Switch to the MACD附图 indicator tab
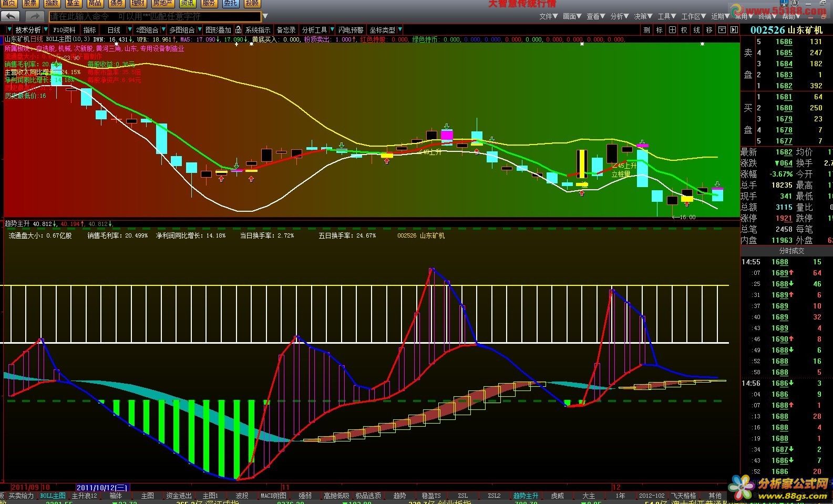The height and width of the screenshot is (504, 833). [274, 496]
